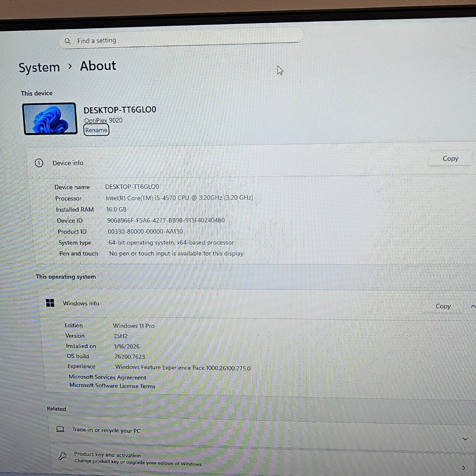Open Microsoft Software License Terms link
Screen dimensions: 476x476
tap(112, 386)
